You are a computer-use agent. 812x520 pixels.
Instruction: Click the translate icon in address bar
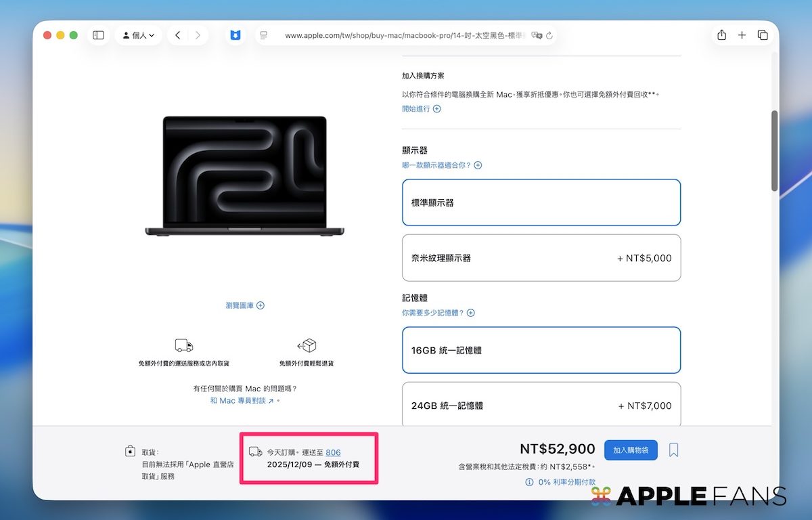pos(537,35)
